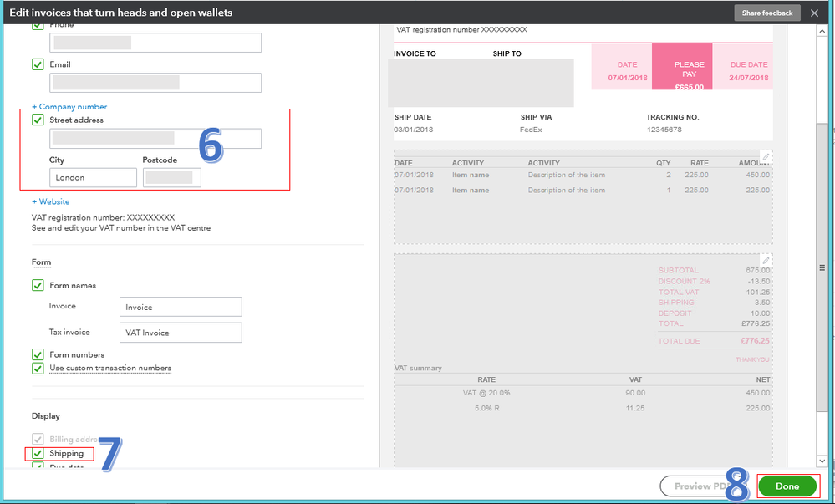Click 'See and edit your VAT number' text
The width and height of the screenshot is (835, 504).
(x=121, y=228)
